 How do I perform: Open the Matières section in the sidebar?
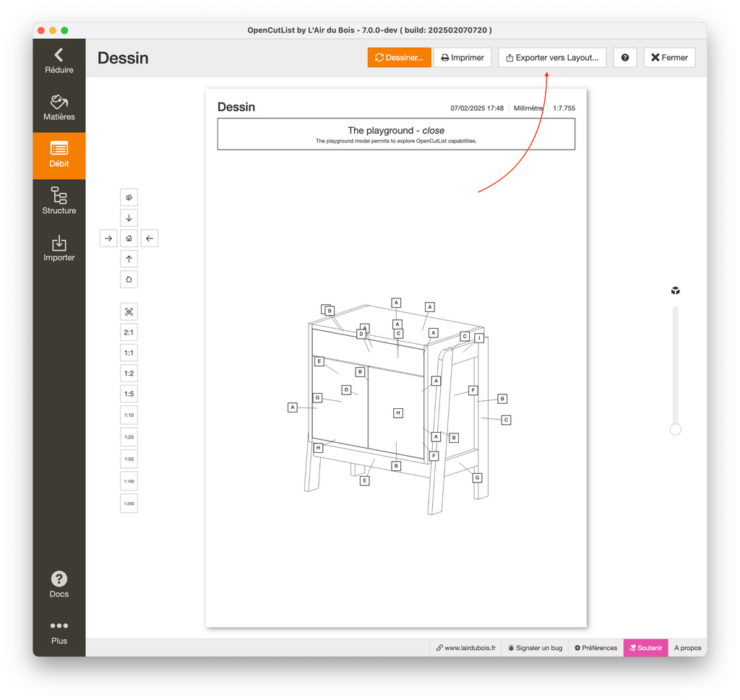pyautogui.click(x=59, y=108)
